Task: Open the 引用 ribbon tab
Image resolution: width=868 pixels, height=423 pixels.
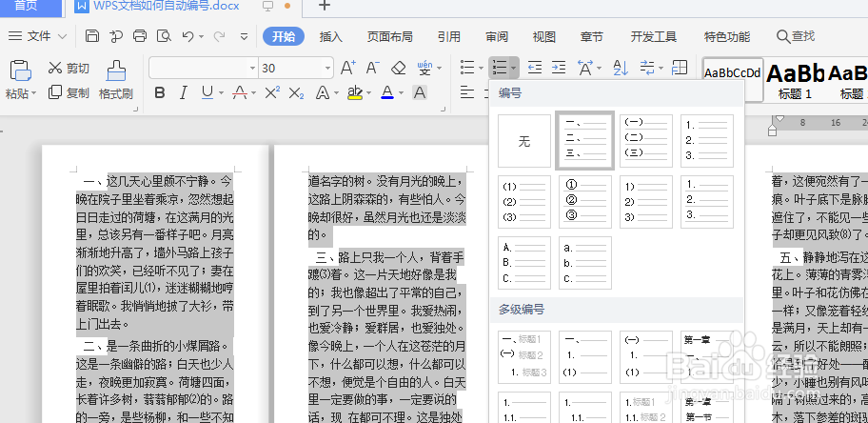Action: [x=449, y=36]
